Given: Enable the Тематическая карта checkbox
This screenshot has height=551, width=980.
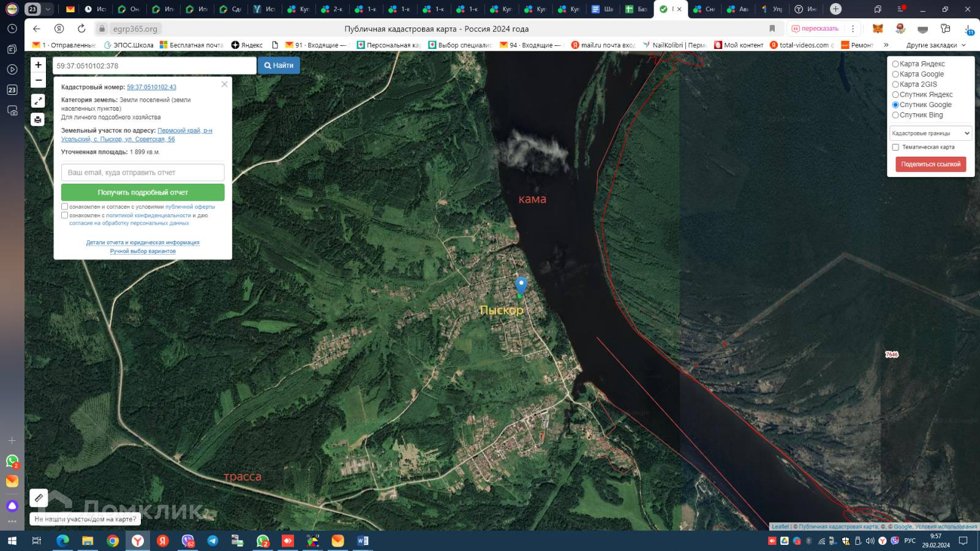Looking at the screenshot, I should click(x=895, y=147).
